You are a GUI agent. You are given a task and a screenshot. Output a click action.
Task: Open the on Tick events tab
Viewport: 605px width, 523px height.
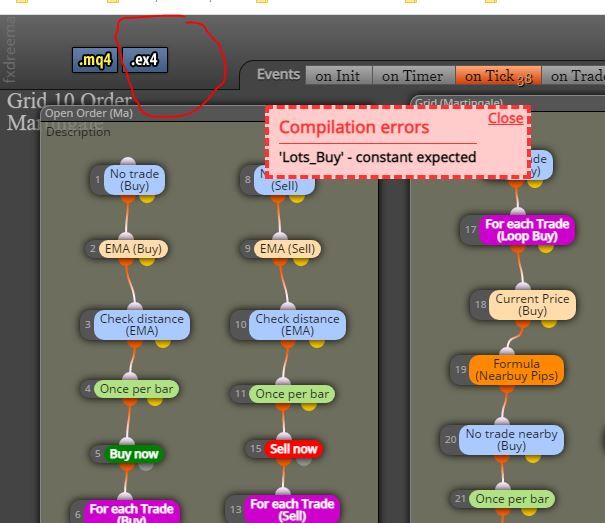tap(498, 76)
